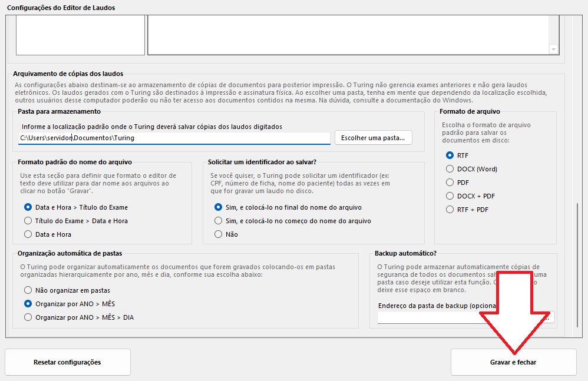Select 'Data e Hora > Título do Exame' naming
The width and height of the screenshot is (588, 381).
[28, 207]
